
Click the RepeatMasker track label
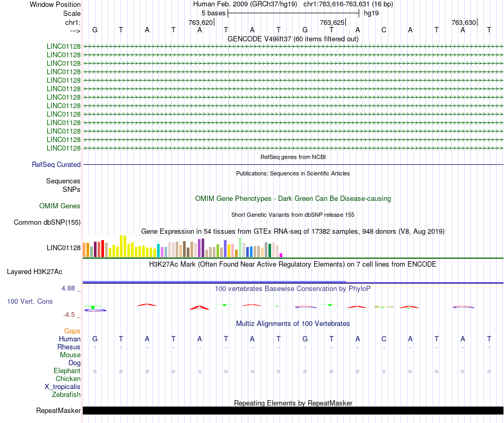[58, 410]
